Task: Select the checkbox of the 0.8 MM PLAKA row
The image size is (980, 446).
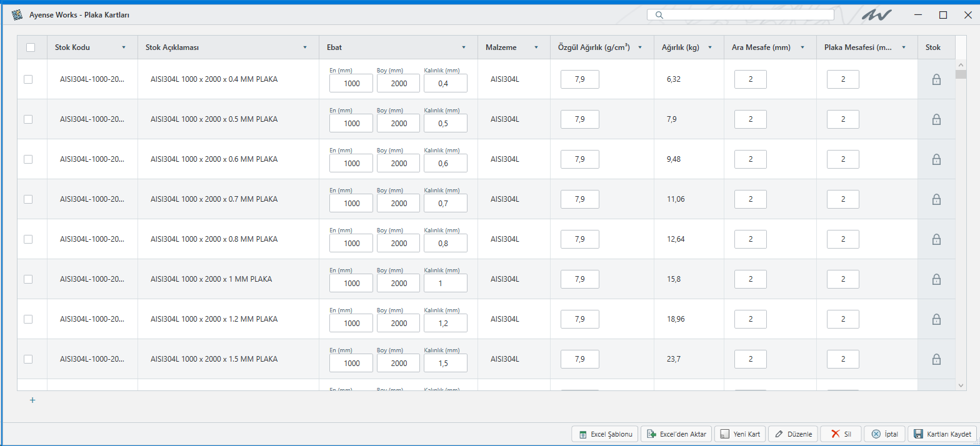Action: [x=28, y=239]
